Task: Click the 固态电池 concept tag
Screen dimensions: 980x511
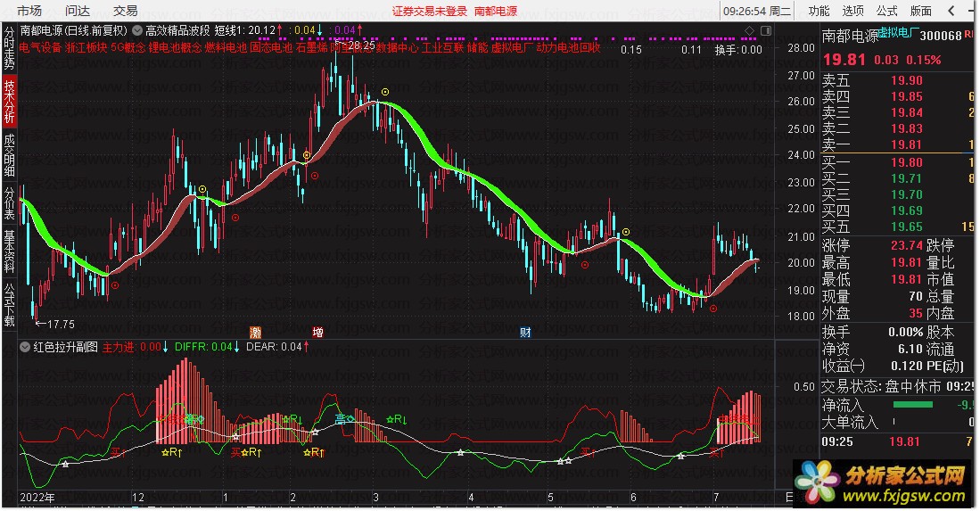Action: click(x=271, y=47)
